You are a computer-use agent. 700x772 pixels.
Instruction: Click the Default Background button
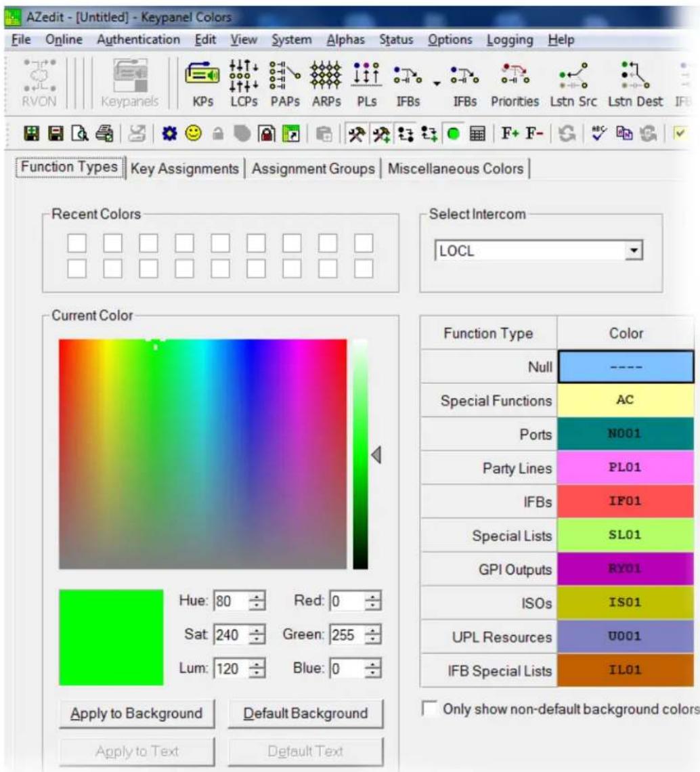point(305,713)
